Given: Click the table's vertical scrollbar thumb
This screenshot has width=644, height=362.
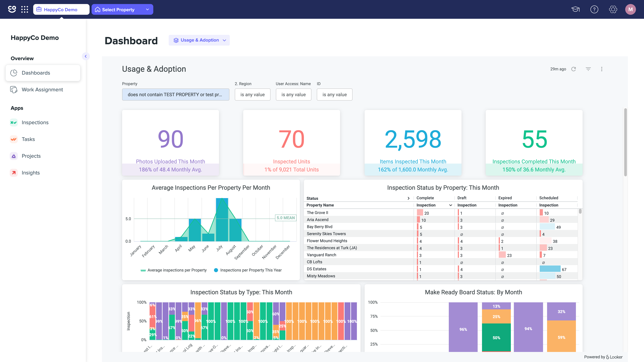Looking at the screenshot, I should point(580,211).
